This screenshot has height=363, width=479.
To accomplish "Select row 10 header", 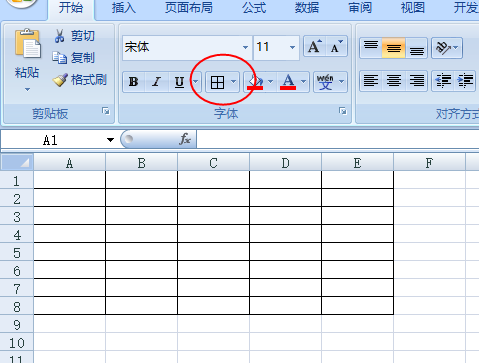I will (x=17, y=343).
